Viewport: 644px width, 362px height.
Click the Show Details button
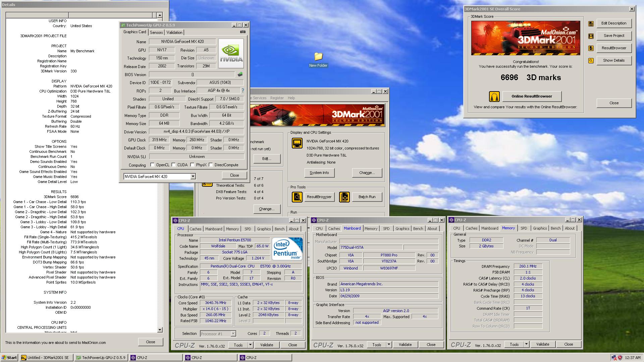pyautogui.click(x=614, y=60)
